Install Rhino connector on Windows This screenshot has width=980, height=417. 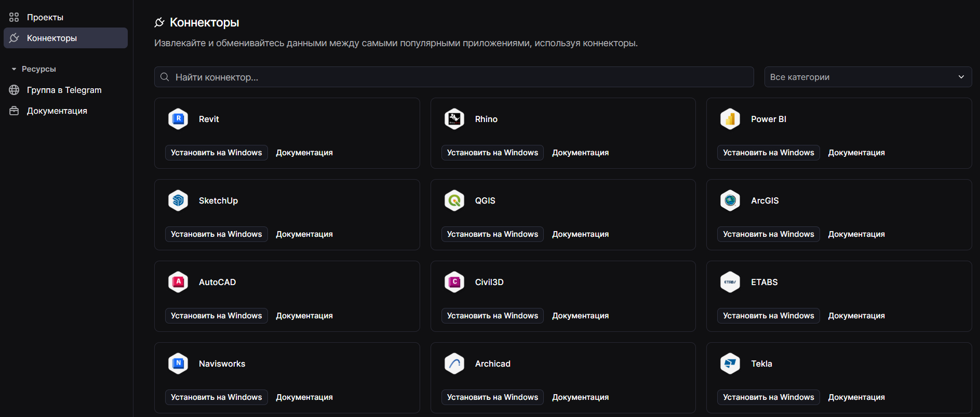[492, 153]
